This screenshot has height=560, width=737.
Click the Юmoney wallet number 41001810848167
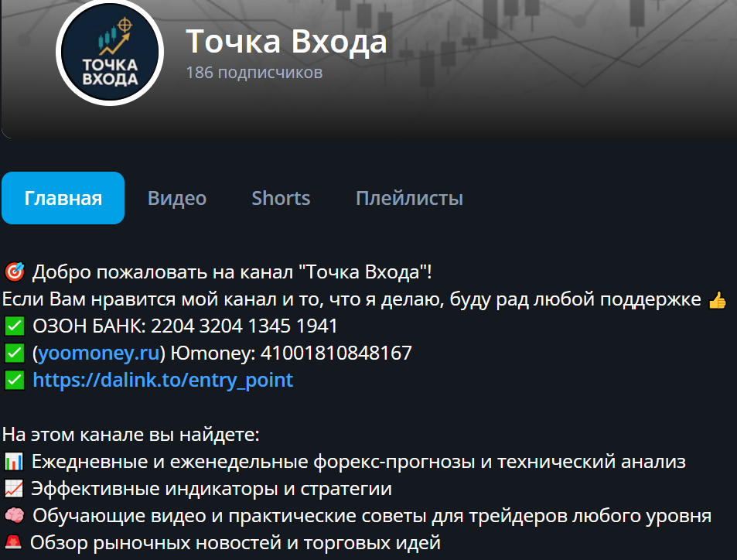point(336,353)
